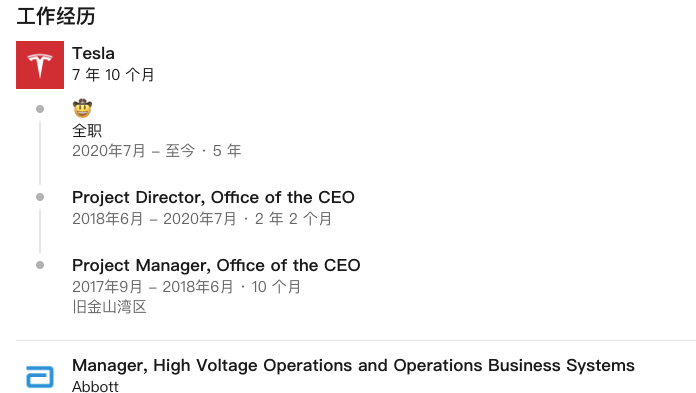Open the Abbott company name link
This screenshot has height=393, width=696.
95,386
